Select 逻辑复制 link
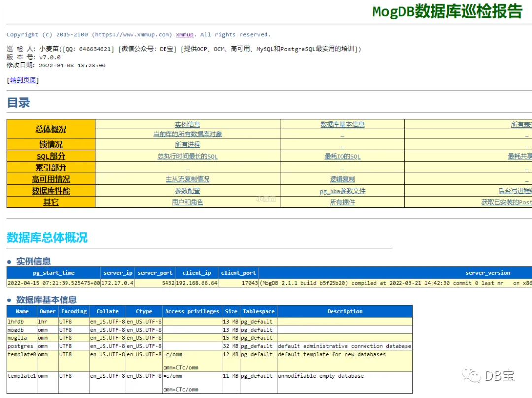 point(342,179)
